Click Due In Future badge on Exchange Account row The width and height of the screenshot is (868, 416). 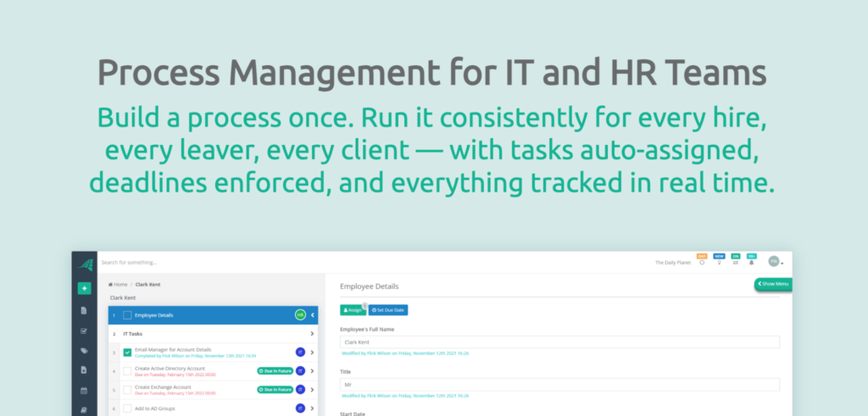[275, 390]
